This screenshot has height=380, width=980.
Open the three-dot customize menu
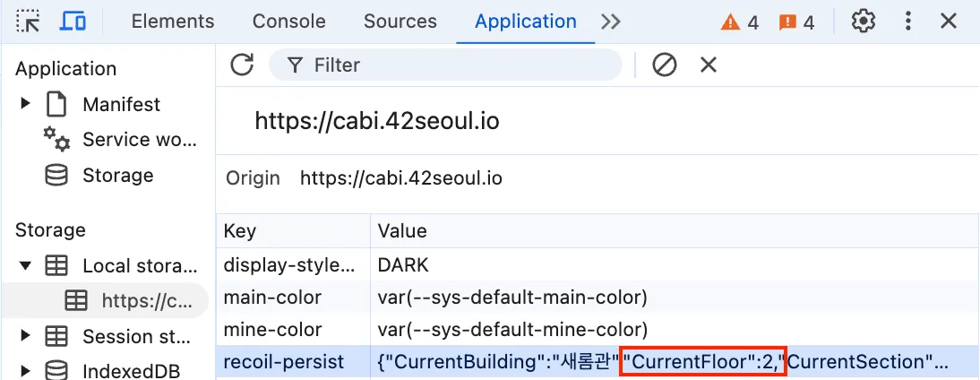[908, 22]
